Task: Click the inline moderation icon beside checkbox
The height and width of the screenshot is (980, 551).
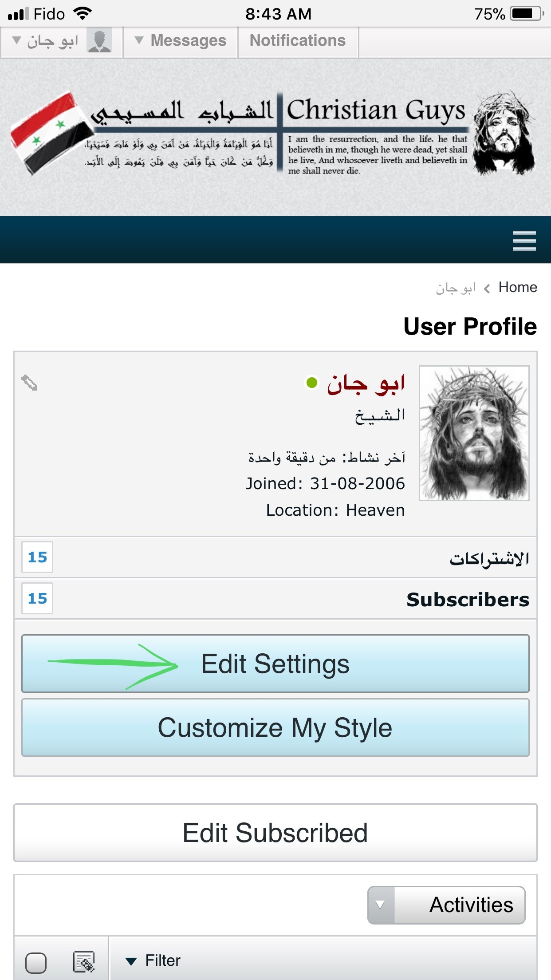Action: 83,962
